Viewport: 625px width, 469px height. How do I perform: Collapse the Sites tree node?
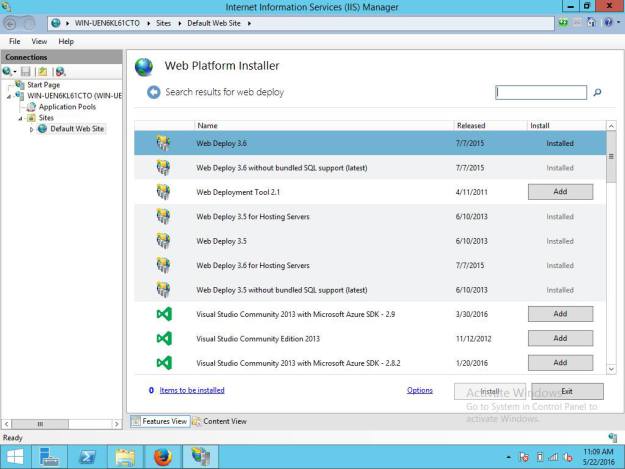[x=20, y=118]
